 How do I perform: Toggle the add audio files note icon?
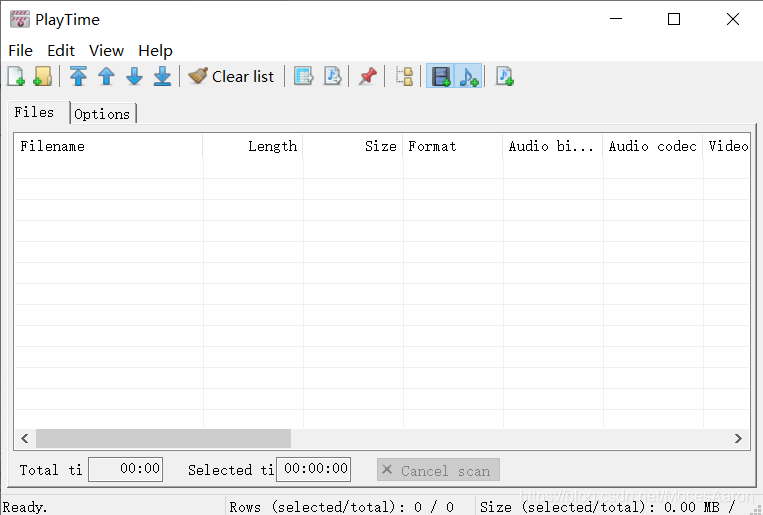pyautogui.click(x=468, y=76)
